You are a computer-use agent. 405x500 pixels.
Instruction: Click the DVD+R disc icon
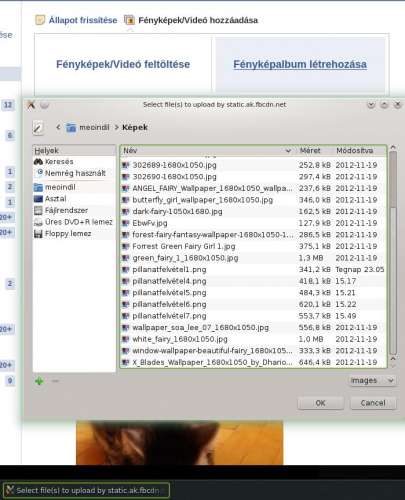(38, 223)
